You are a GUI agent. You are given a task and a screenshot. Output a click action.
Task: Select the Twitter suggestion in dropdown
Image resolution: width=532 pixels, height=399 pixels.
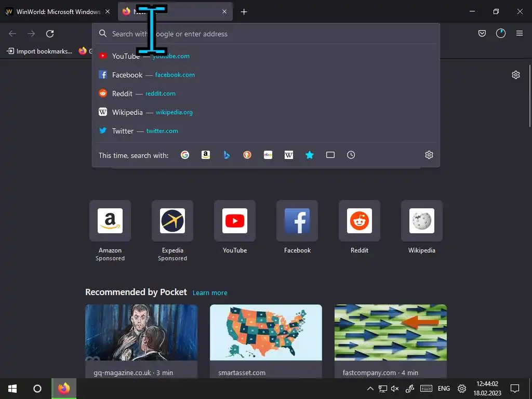point(266,131)
